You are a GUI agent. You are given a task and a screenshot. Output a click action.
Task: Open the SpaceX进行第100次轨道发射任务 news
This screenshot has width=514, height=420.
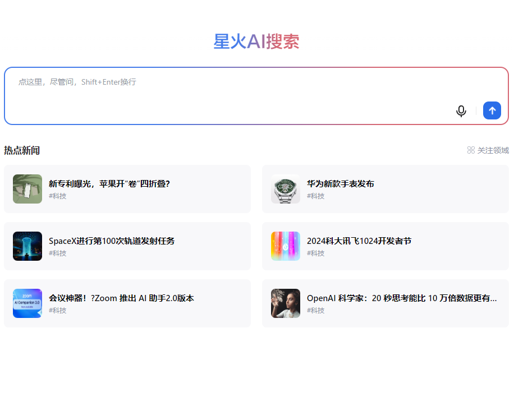127,246
